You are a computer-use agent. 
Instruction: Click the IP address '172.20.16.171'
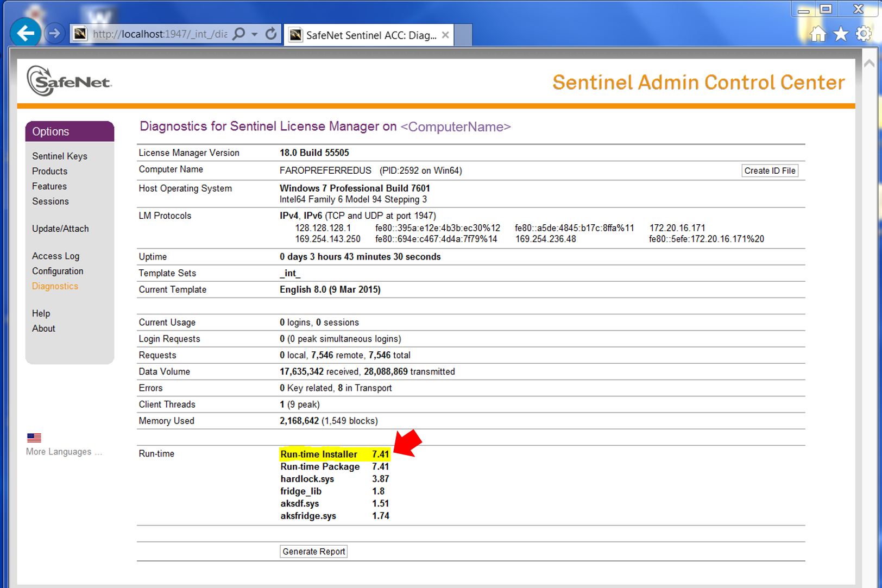(677, 228)
